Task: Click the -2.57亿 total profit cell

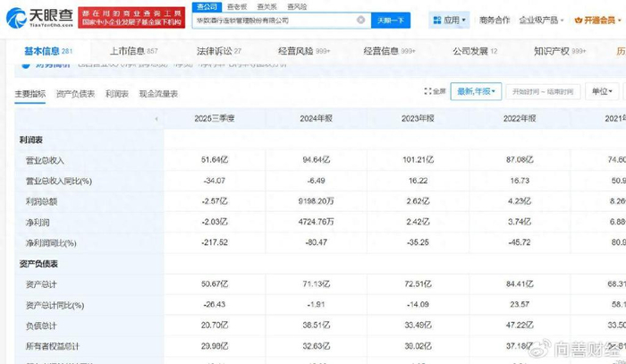Action: [215, 200]
